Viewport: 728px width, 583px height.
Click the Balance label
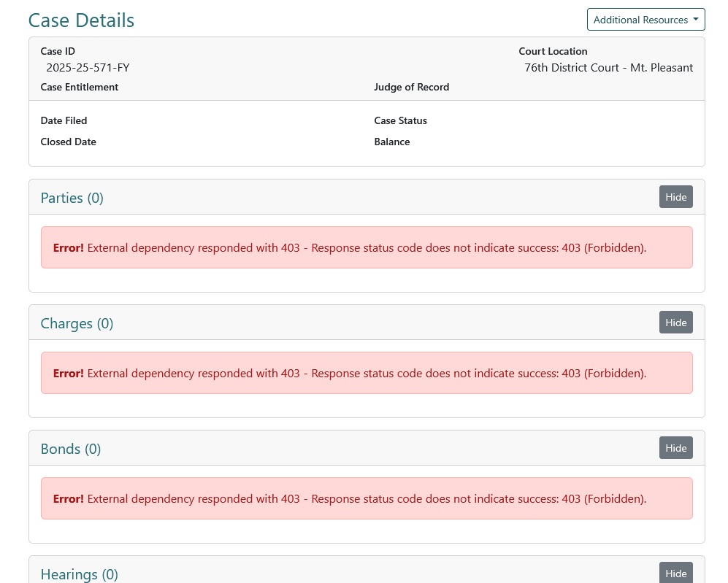click(392, 142)
